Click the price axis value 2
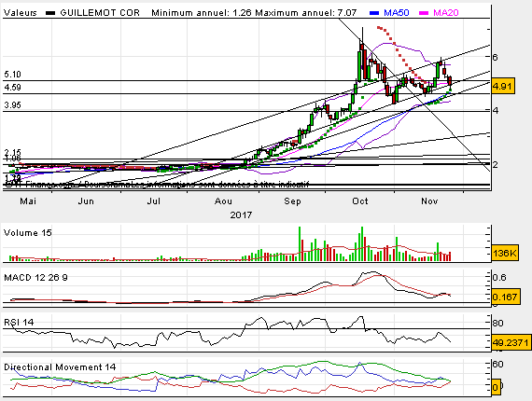The height and width of the screenshot is (401, 532). coord(496,165)
